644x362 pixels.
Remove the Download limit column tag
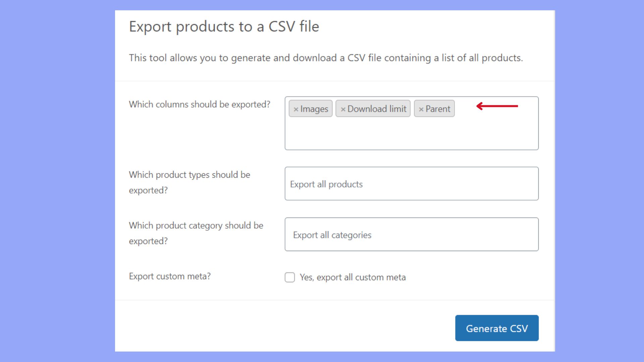[x=343, y=109]
